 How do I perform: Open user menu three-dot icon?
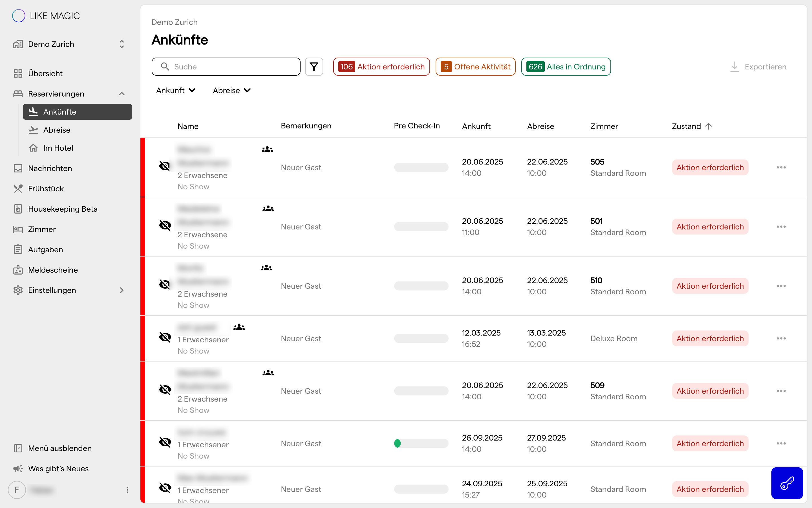pyautogui.click(x=127, y=490)
